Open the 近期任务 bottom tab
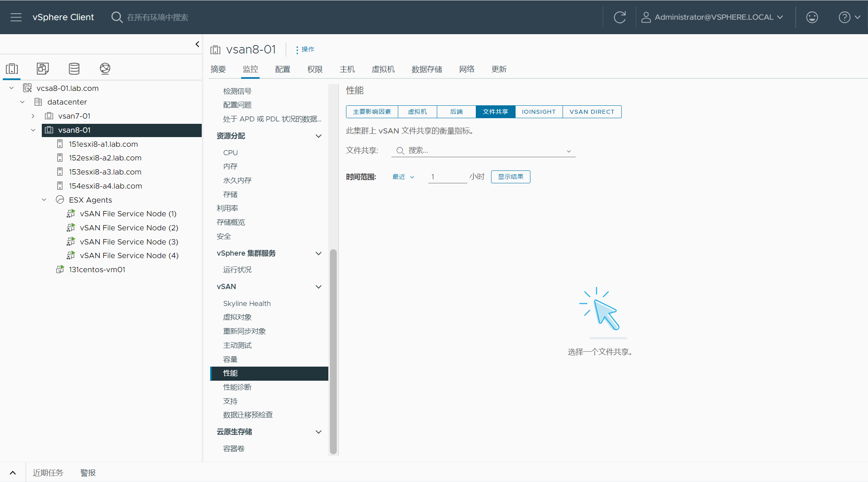The height and width of the screenshot is (482, 868). pos(48,473)
